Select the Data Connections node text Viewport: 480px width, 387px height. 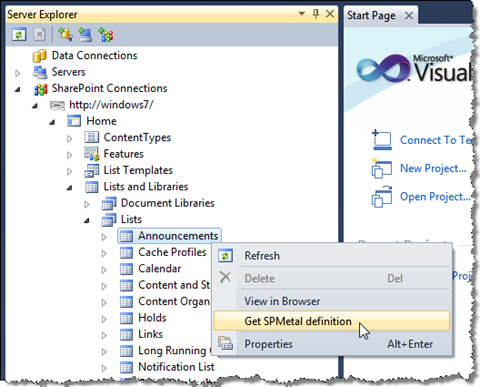[x=94, y=55]
